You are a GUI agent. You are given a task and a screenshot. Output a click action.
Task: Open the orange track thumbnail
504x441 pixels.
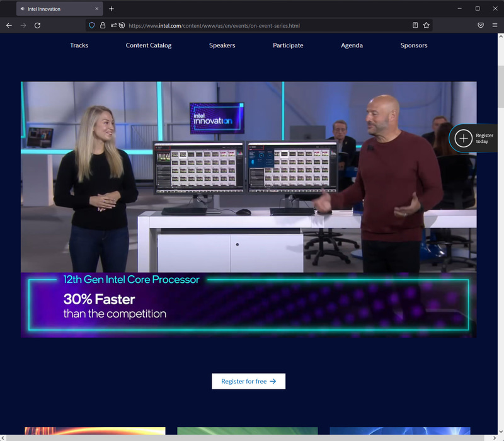(x=95, y=431)
